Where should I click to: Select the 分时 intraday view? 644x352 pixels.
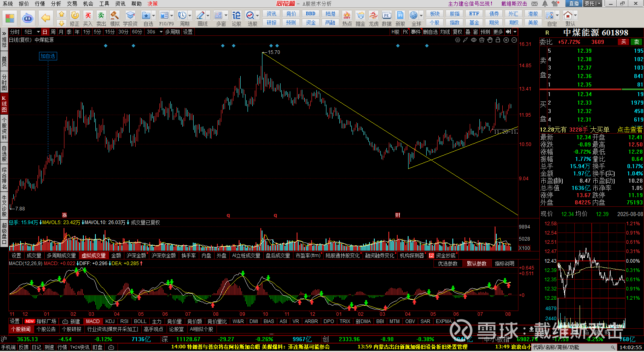pos(15,32)
